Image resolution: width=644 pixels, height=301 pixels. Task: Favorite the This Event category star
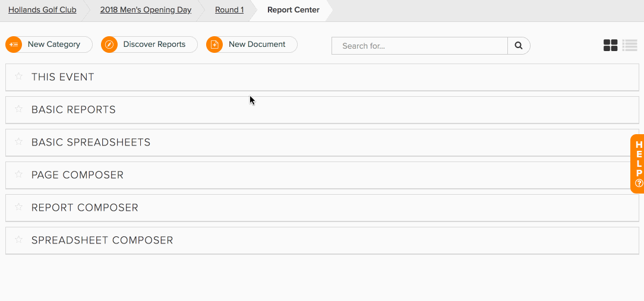pyautogui.click(x=18, y=77)
